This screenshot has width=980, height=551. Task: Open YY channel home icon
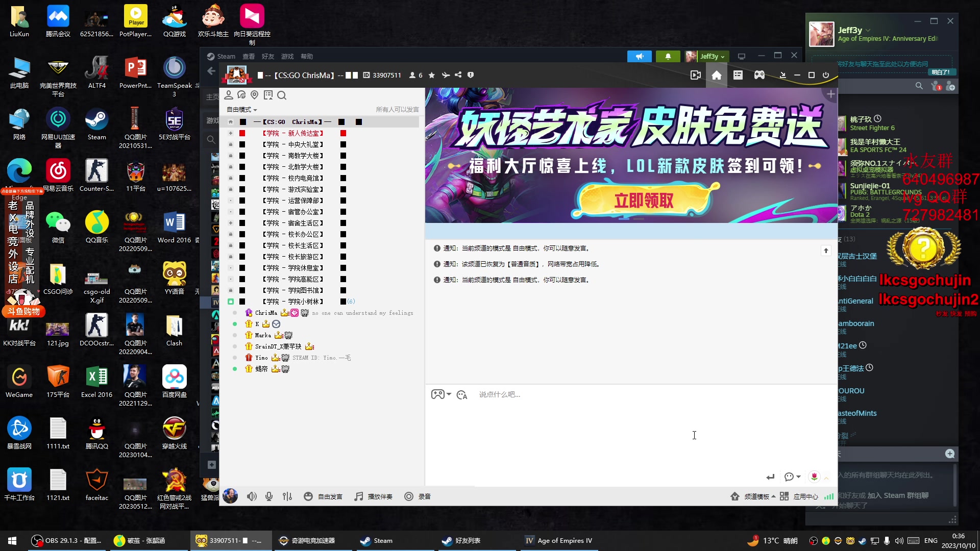pos(717,76)
